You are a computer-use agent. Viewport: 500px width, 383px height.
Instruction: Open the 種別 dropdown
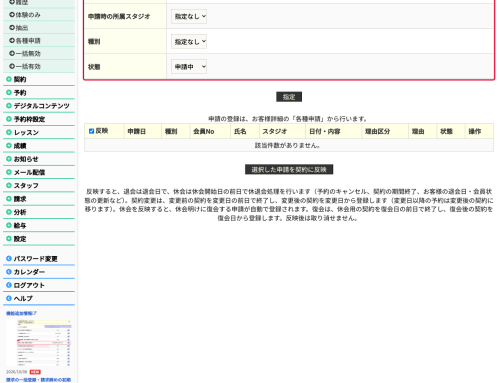tap(189, 42)
